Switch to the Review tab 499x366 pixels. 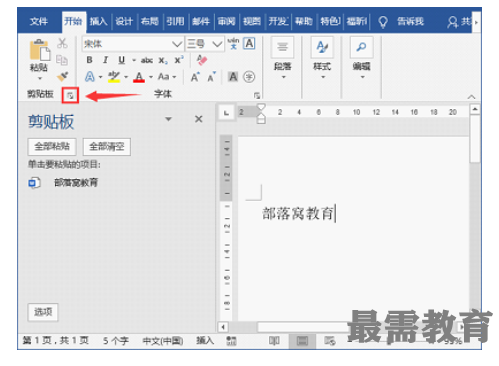(x=227, y=22)
